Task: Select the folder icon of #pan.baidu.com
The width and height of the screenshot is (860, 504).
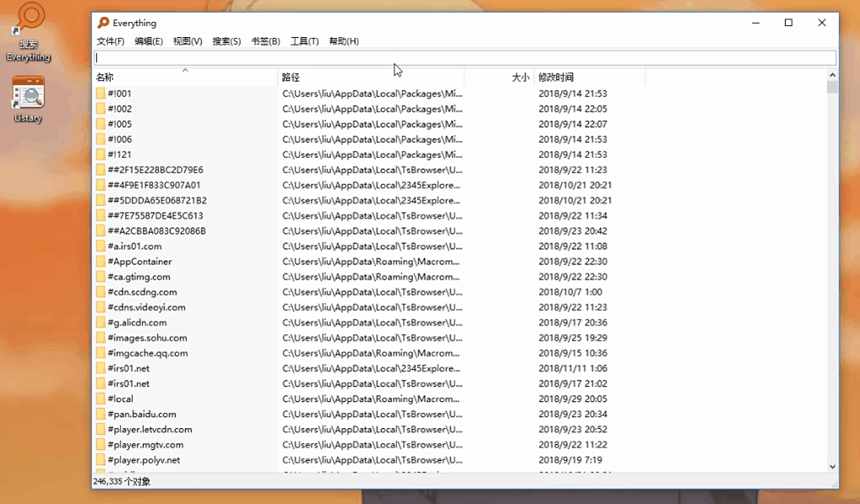Action: pos(101,415)
